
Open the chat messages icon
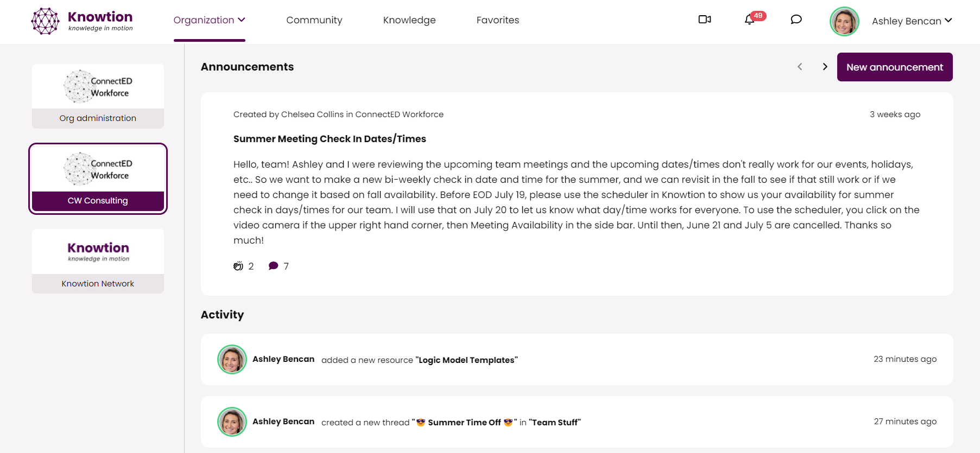pos(796,20)
